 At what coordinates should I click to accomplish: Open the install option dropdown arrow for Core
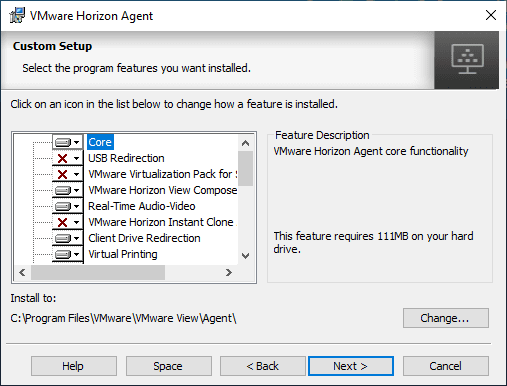point(77,142)
